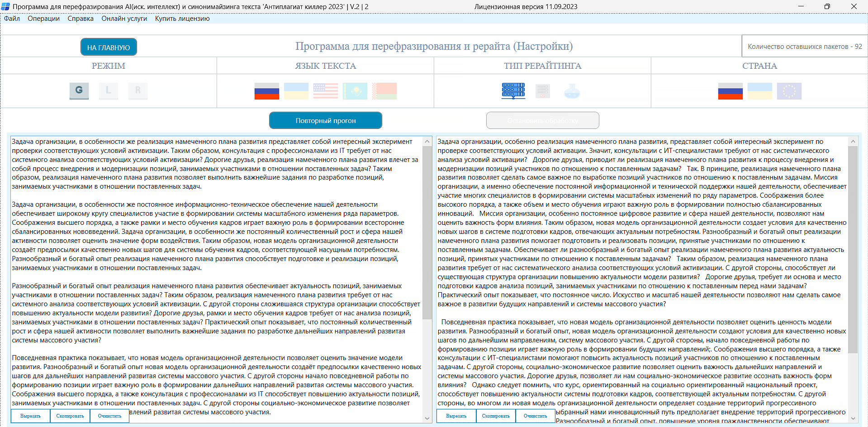Click the Количество оставшихся пакетов - 92 field
Screen dimensions: 868x427
805,46
